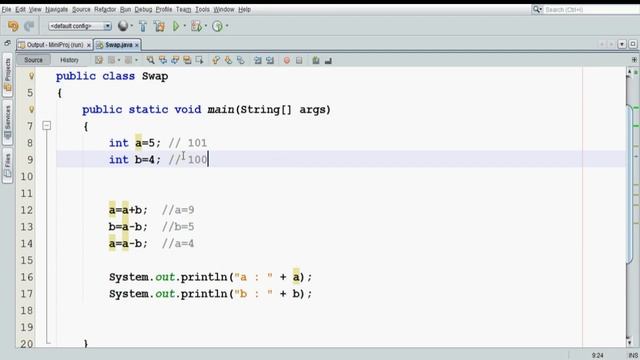This screenshot has height=360, width=640.
Task: Open the Profile Project dropdown arrow
Action: 227,26
